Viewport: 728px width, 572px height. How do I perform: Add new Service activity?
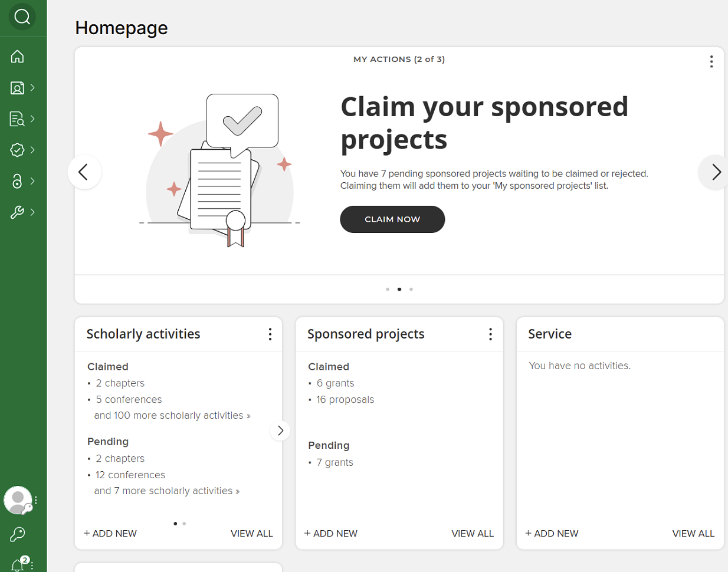(552, 534)
